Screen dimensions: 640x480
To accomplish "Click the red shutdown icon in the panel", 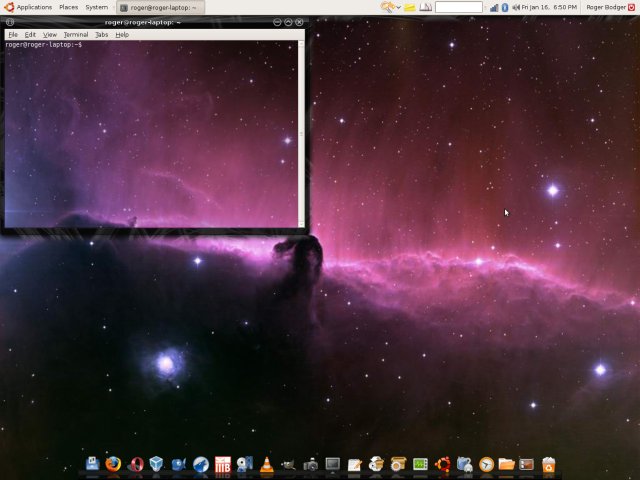I will (631, 7).
